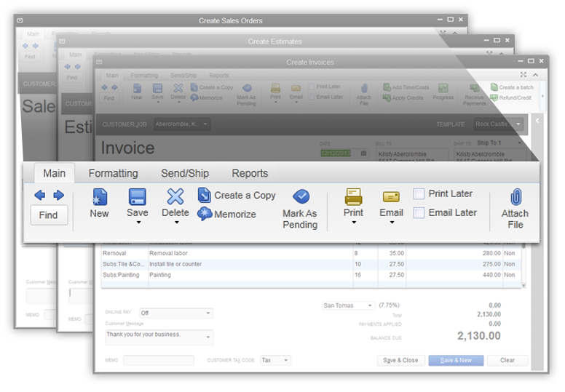Select the Subs:Painting line item
This screenshot has height=392, width=565.
coord(312,275)
